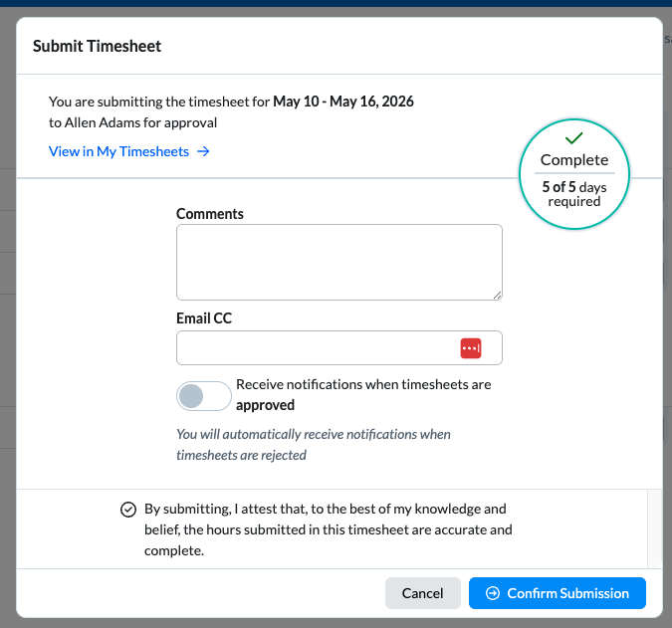Click the Email CC field label
Screen dimensions: 672x628
pos(204,318)
